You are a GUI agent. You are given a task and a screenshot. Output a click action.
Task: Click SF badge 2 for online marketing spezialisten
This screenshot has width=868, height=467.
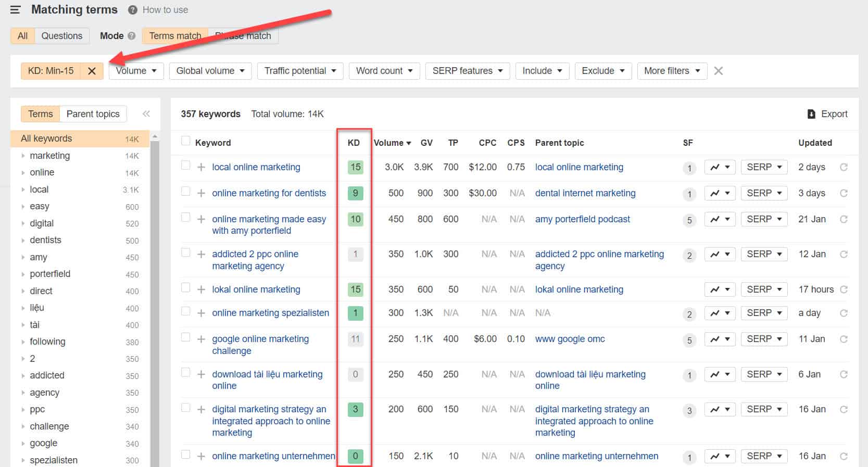[x=689, y=314]
